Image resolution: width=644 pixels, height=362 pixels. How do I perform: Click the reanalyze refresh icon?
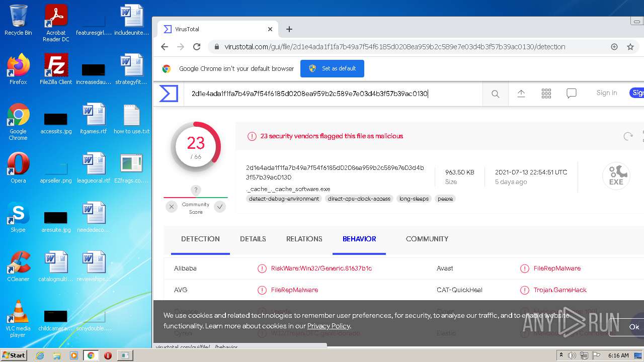[628, 136]
